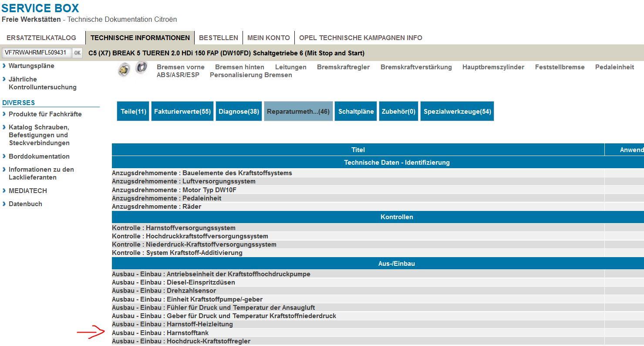Expand arrow beside Wartungspläne
644x346 pixels.
point(4,66)
